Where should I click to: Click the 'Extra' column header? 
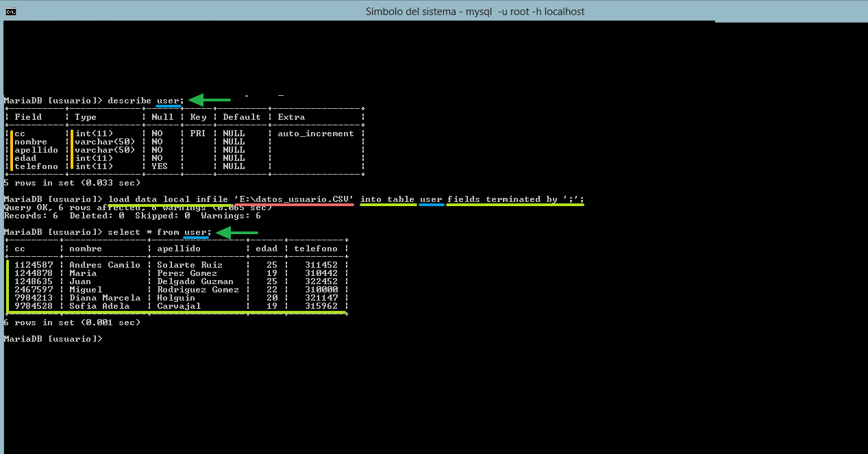(x=291, y=117)
